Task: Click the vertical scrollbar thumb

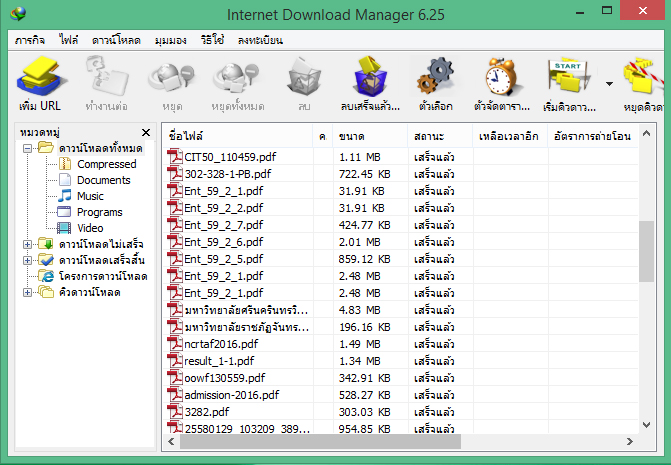Action: (x=647, y=251)
